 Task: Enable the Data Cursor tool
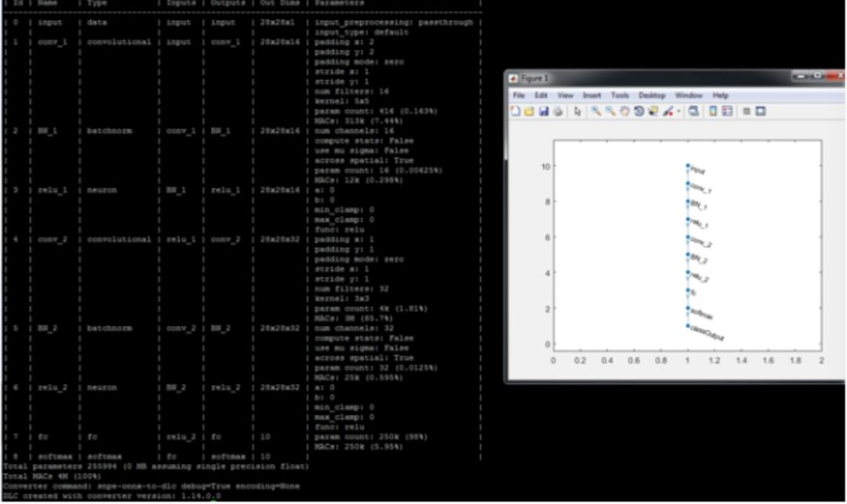pyautogui.click(x=653, y=111)
